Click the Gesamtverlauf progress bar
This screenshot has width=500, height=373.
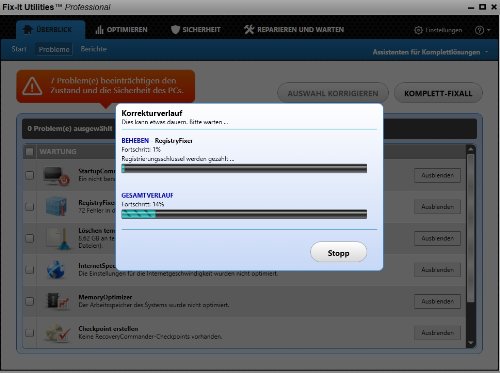pyautogui.click(x=244, y=214)
